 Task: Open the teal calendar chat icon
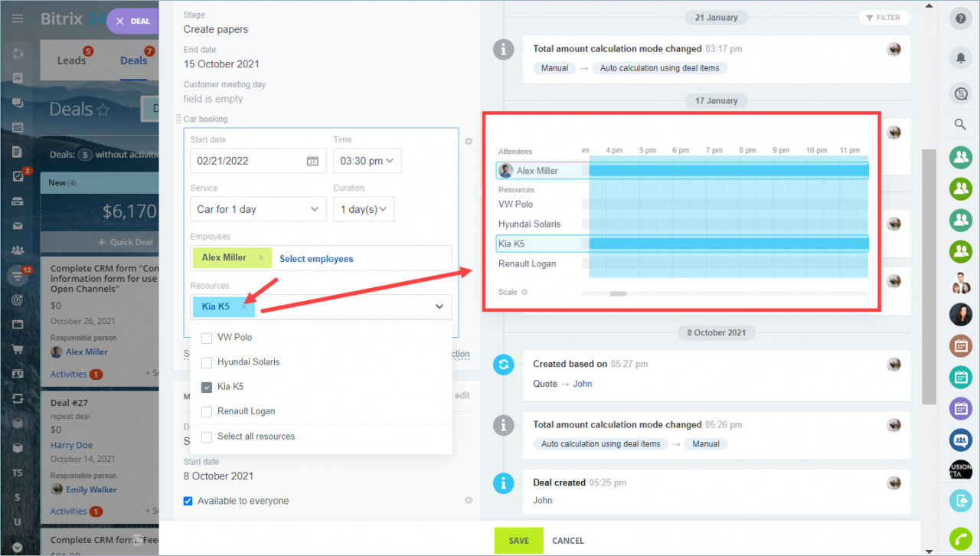(x=960, y=377)
